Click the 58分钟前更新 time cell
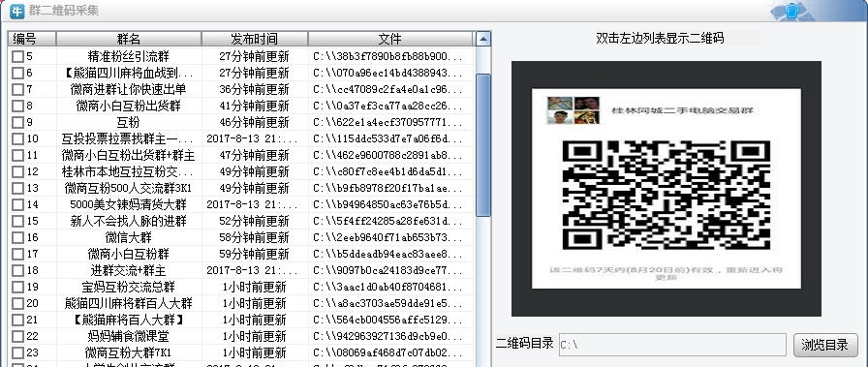Screen dimensions: 868x367 pos(254,237)
